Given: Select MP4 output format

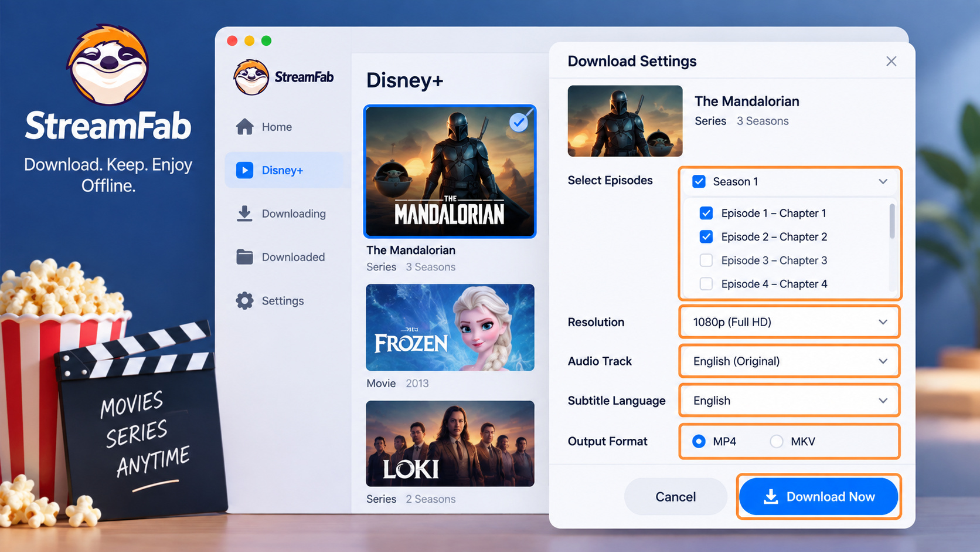Looking at the screenshot, I should [699, 441].
